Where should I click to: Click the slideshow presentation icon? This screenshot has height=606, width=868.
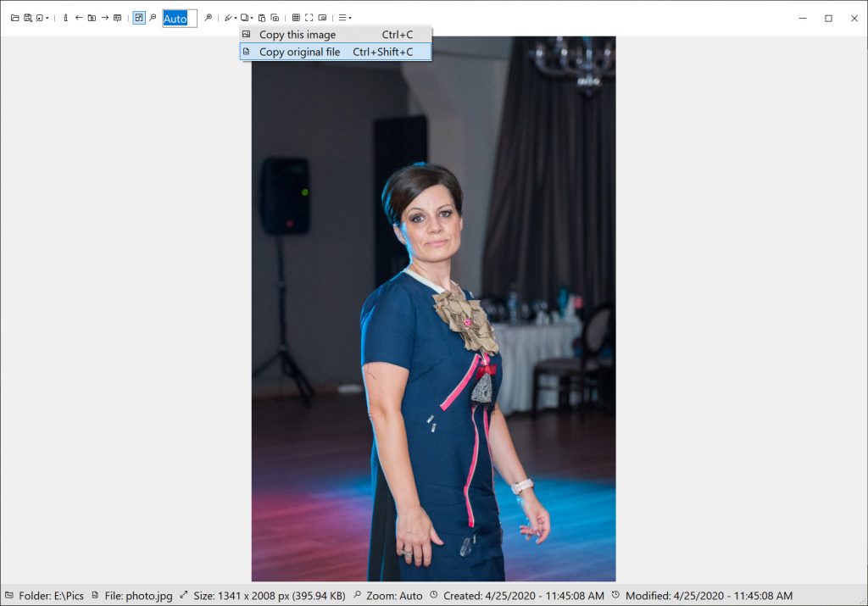117,18
